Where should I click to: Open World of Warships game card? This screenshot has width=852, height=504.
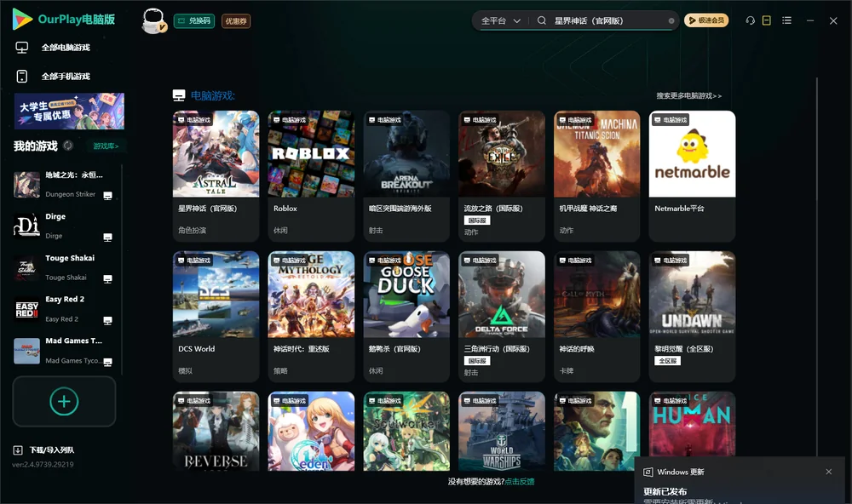tap(502, 432)
